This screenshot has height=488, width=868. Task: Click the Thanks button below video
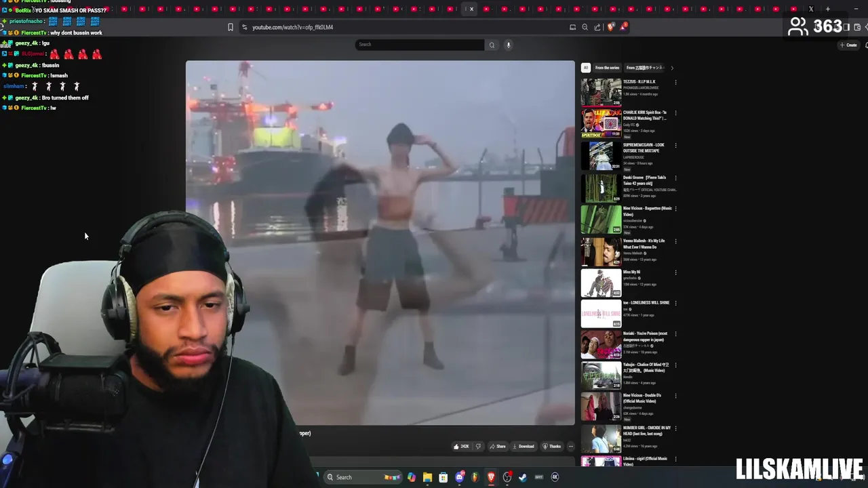pos(552,447)
